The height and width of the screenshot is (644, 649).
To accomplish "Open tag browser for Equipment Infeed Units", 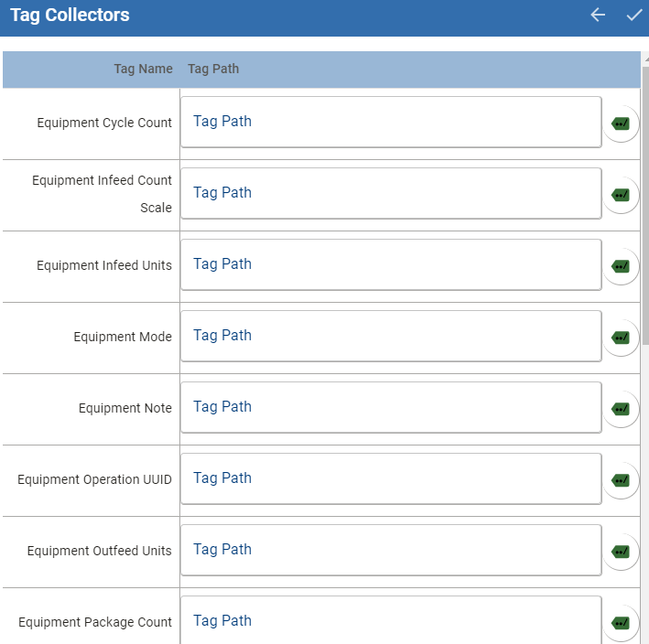I will coord(621,266).
